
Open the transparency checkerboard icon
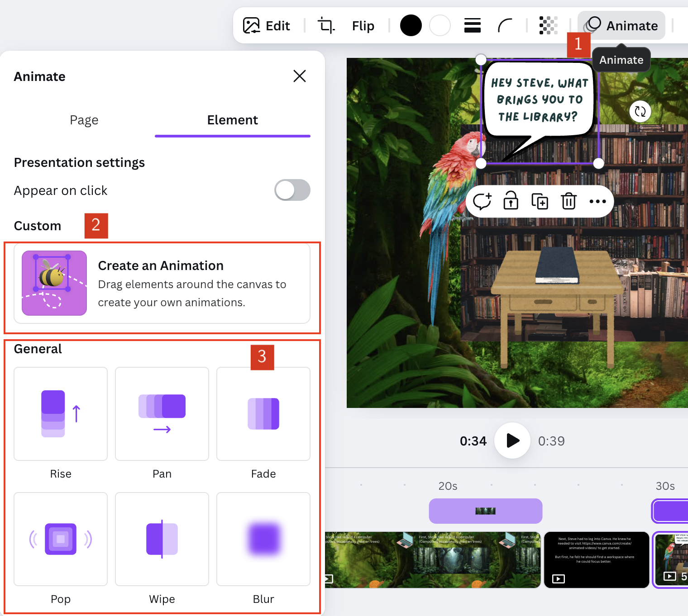[x=548, y=25]
